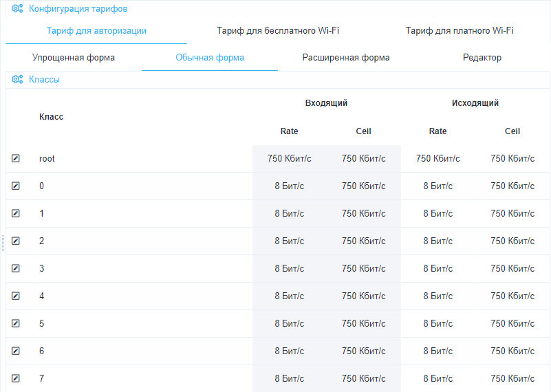Screen dimensions: 551x392
Task: Edit class 2 using its pencil icon
Action: pos(16,241)
